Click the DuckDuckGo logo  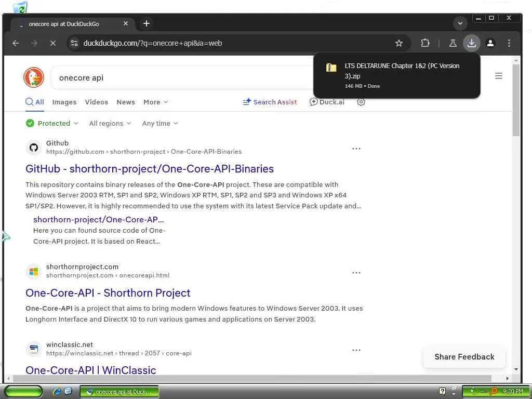[34, 77]
